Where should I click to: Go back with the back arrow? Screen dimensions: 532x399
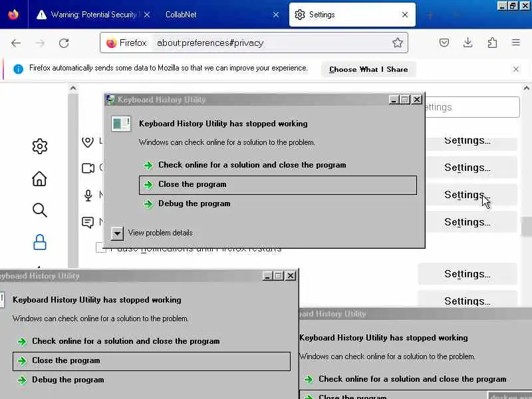coord(16,43)
